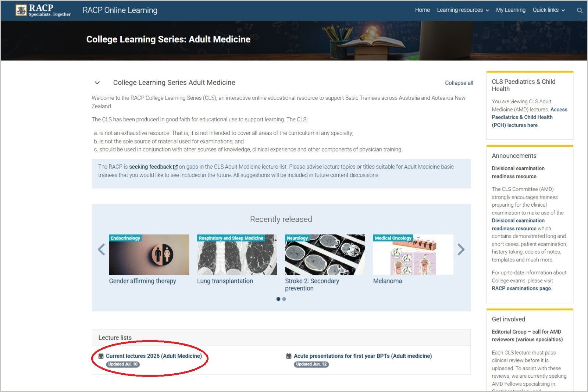The image size is (588, 392).
Task: Click Stroke 2: Secondary prevention title
Action: coord(312,285)
